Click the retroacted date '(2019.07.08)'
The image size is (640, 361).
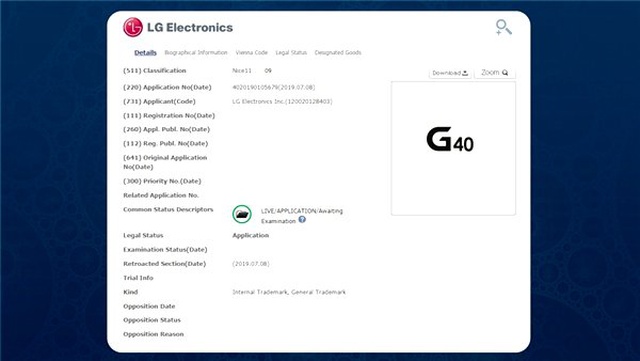(x=251, y=264)
